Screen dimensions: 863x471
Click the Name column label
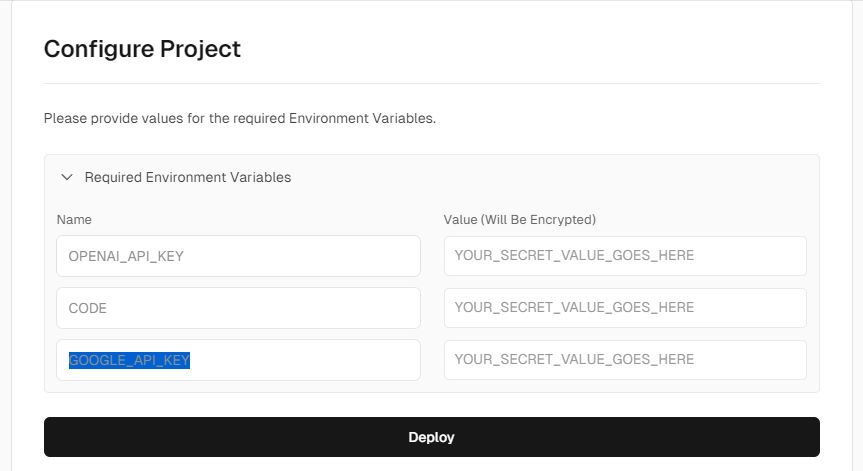(x=74, y=219)
